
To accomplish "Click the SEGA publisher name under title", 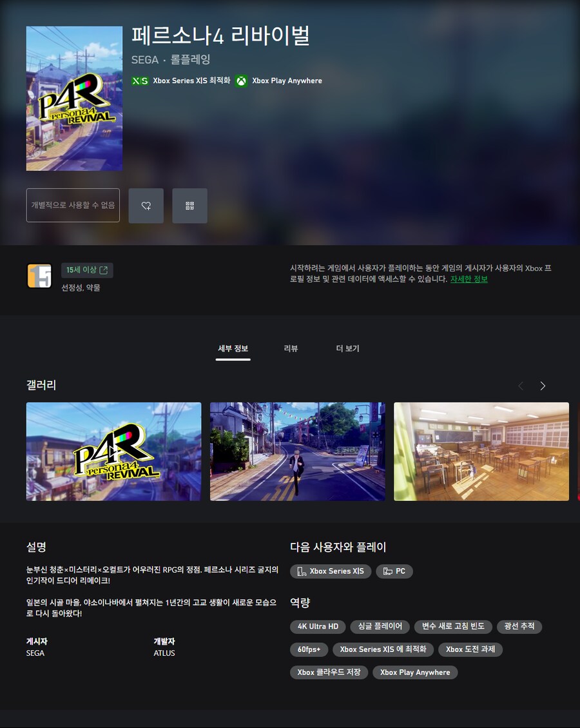I will coord(145,60).
